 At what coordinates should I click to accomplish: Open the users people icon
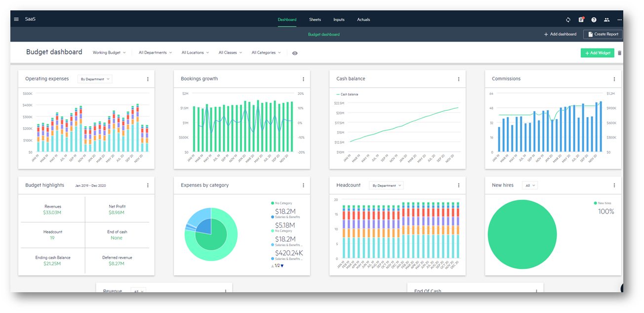click(x=606, y=20)
